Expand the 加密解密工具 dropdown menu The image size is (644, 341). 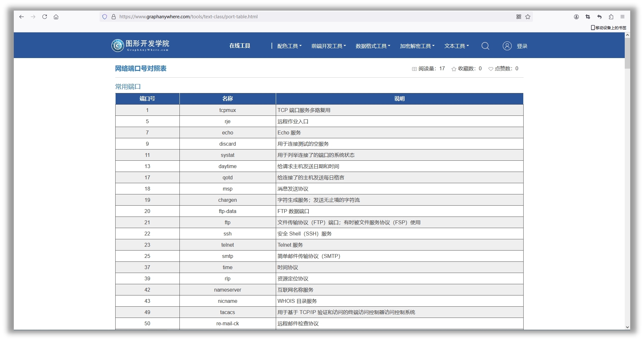[417, 46]
